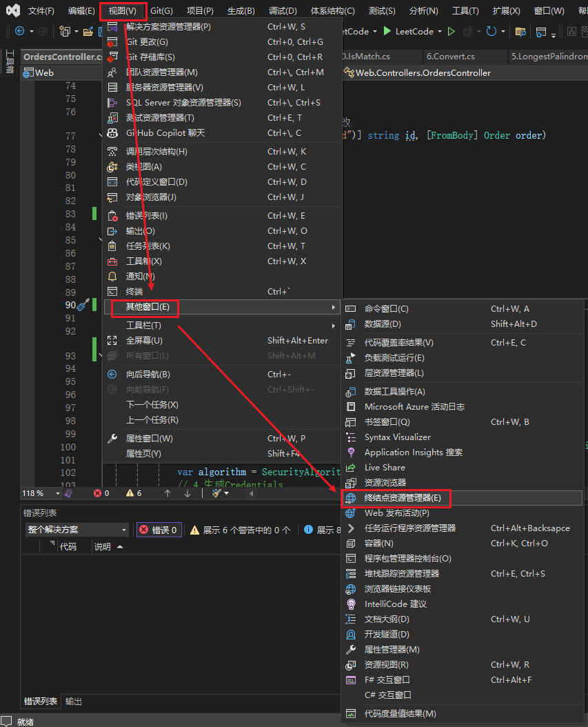Select 其他窗口(E) submenu entry
This screenshot has height=727, width=588.
tap(222, 307)
